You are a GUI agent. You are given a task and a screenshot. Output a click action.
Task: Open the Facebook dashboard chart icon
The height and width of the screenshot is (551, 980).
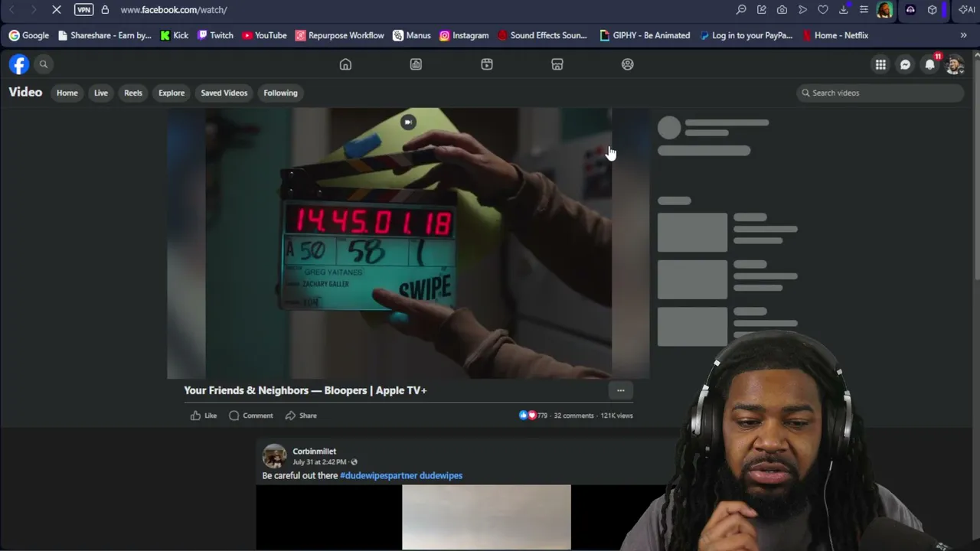click(416, 64)
